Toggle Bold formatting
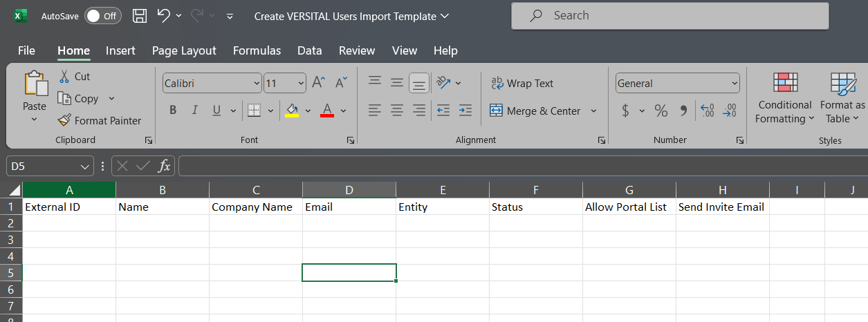868x322 pixels. [173, 111]
